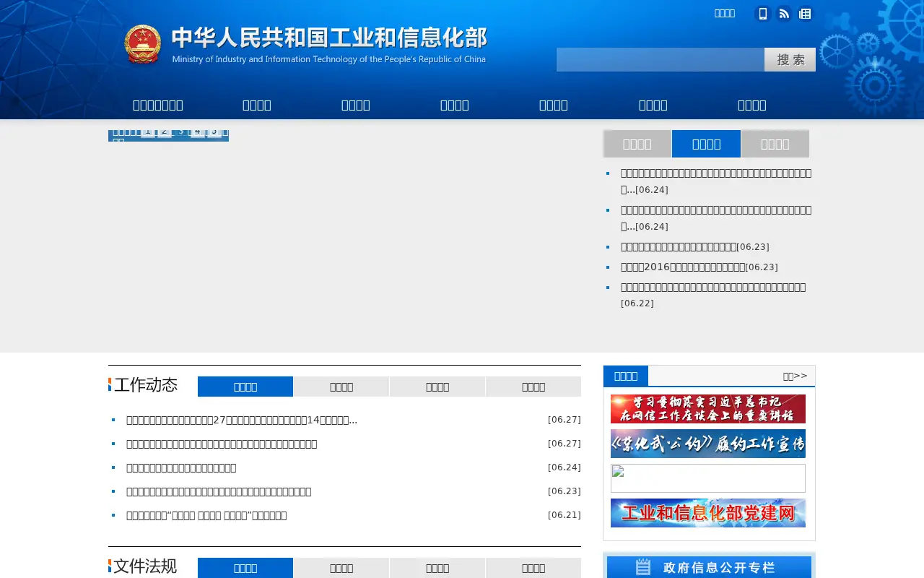
Task: Open the first, longest main navigation menu item
Action: 158,105
